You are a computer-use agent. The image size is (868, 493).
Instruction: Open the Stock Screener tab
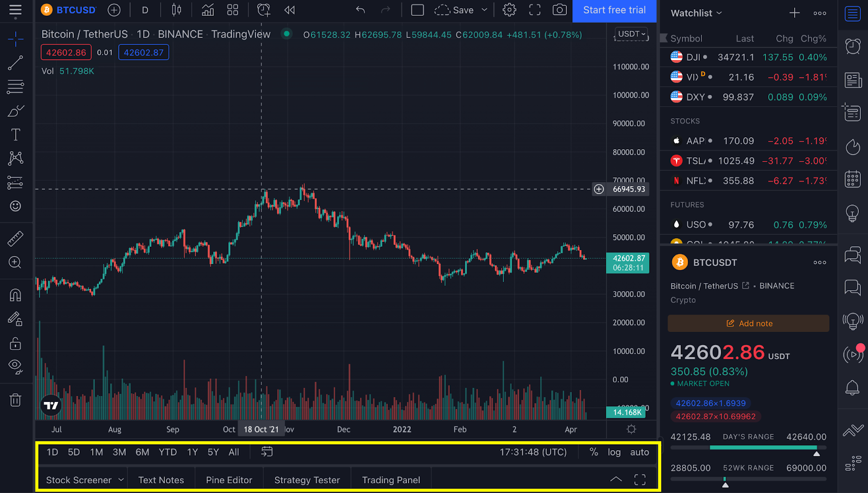[x=79, y=480]
